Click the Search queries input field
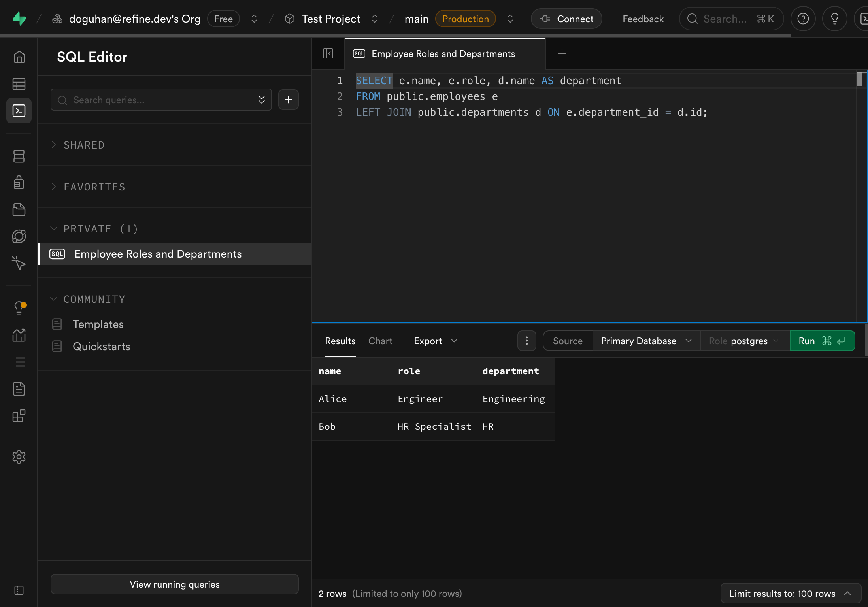The width and height of the screenshot is (868, 607). (158, 100)
